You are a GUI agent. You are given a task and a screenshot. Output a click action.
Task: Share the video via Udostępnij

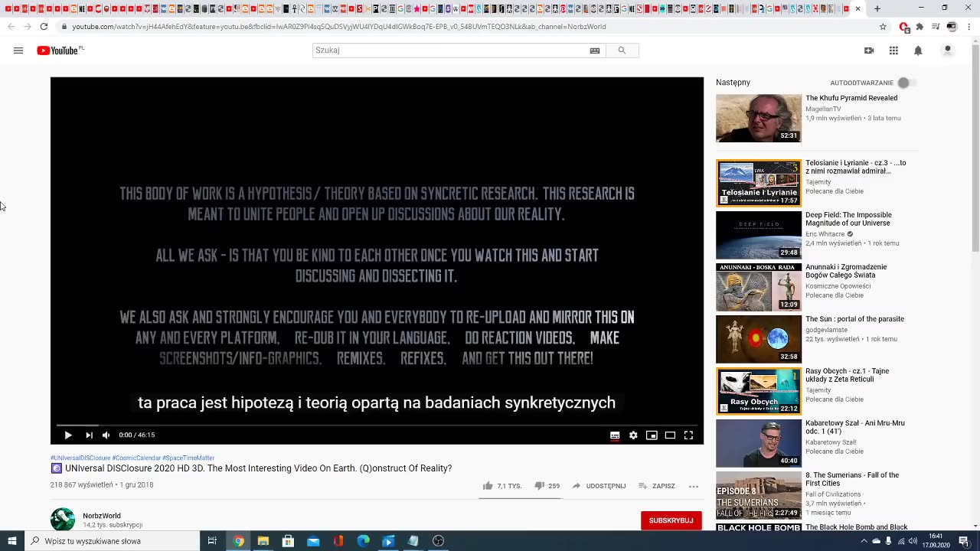pos(599,486)
